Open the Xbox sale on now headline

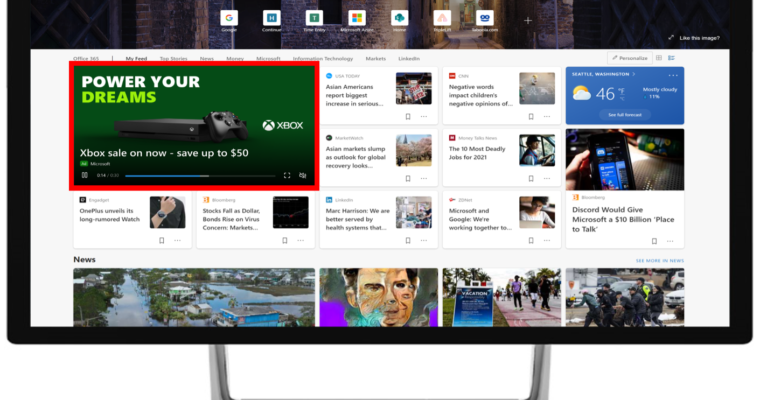pos(164,153)
